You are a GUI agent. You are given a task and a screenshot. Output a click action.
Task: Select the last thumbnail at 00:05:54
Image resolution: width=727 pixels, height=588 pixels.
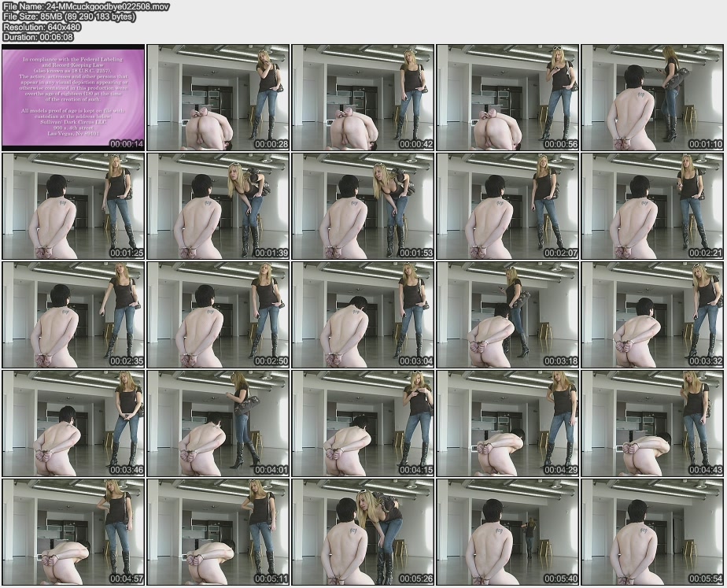[x=652, y=531]
